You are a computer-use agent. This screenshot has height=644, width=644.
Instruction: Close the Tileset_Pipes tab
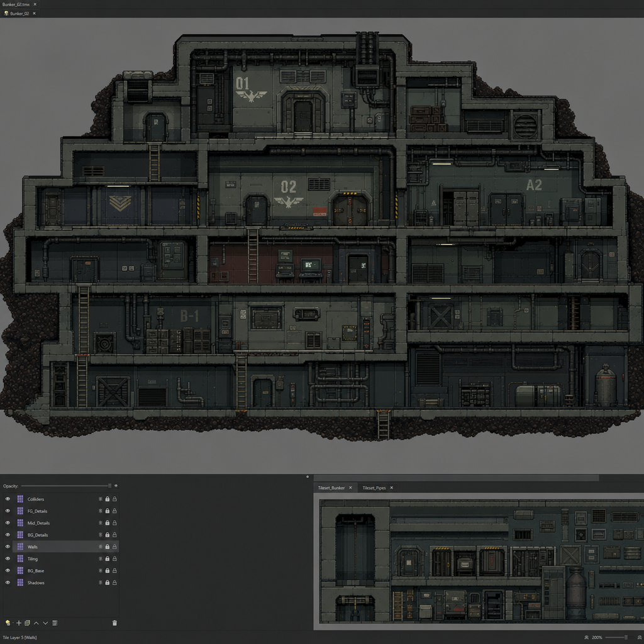(x=391, y=488)
